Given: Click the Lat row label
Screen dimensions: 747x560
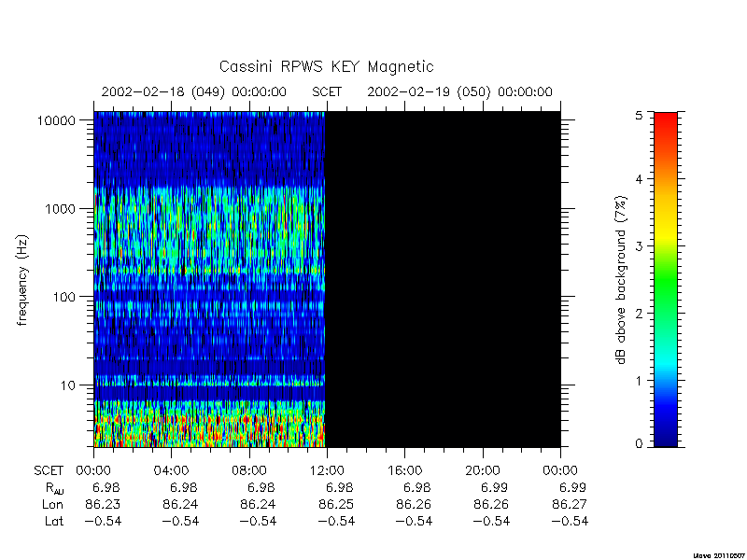Looking at the screenshot, I should pyautogui.click(x=54, y=521).
